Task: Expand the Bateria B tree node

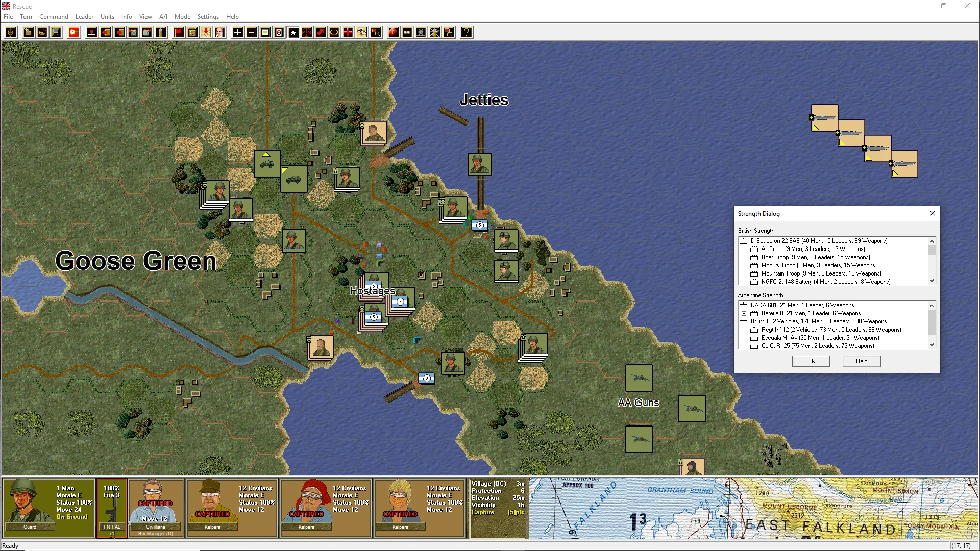Action: pyautogui.click(x=744, y=313)
